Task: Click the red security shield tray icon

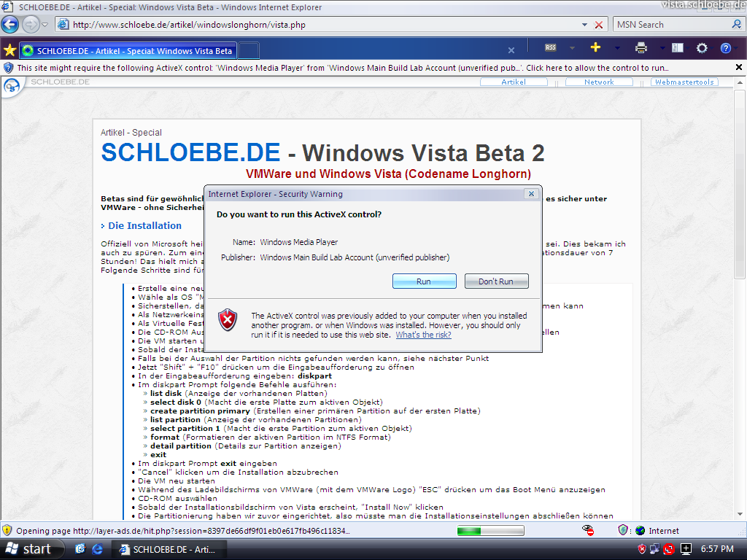Action: (642, 549)
